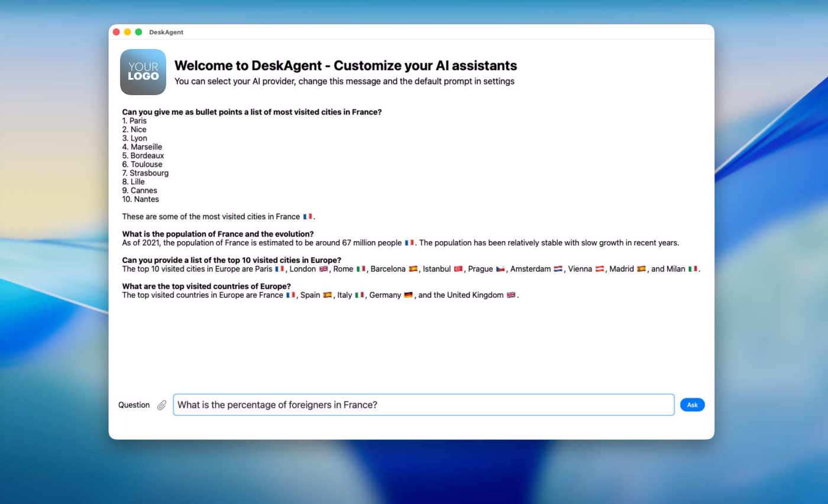Click inside the question input field
The image size is (828, 504).
(423, 405)
